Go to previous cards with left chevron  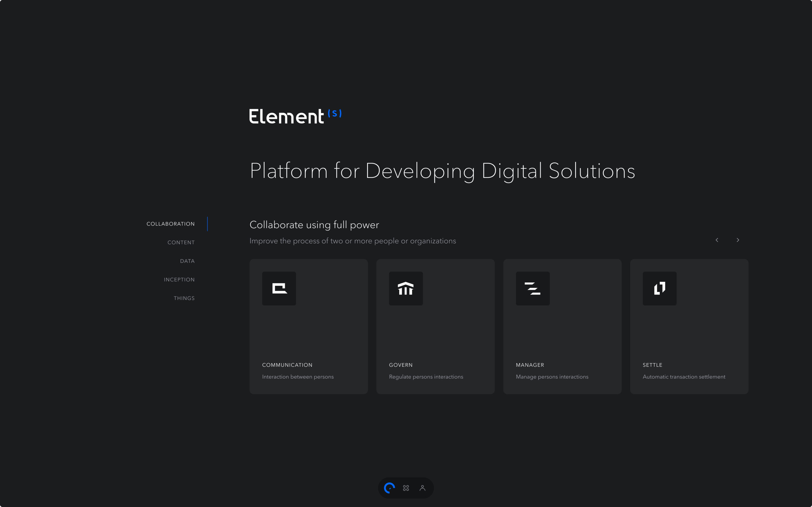pyautogui.click(x=717, y=240)
